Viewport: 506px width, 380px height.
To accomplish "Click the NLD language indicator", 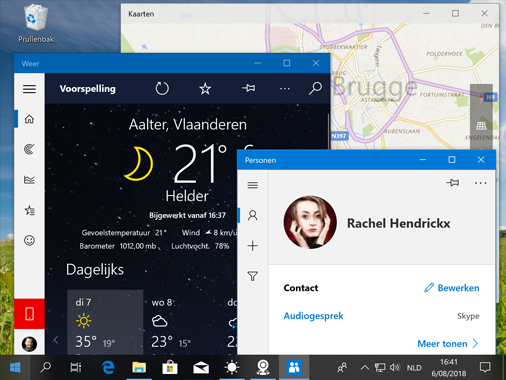I will tap(414, 368).
